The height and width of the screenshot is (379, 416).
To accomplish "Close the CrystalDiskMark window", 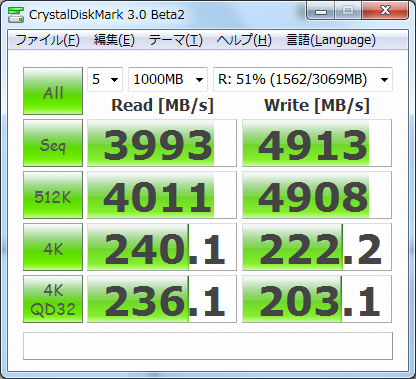I will [x=385, y=11].
